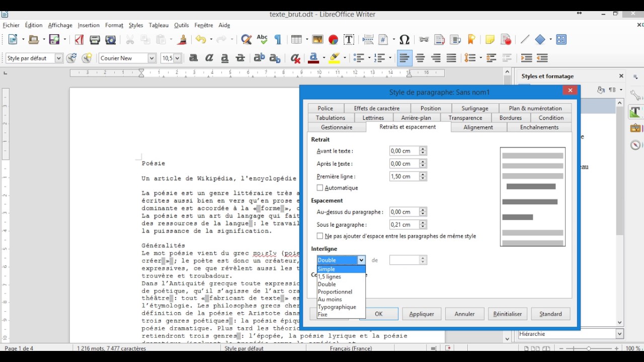Click the Insert Table icon
Viewport: 644px width, 362px height.
pyautogui.click(x=296, y=40)
